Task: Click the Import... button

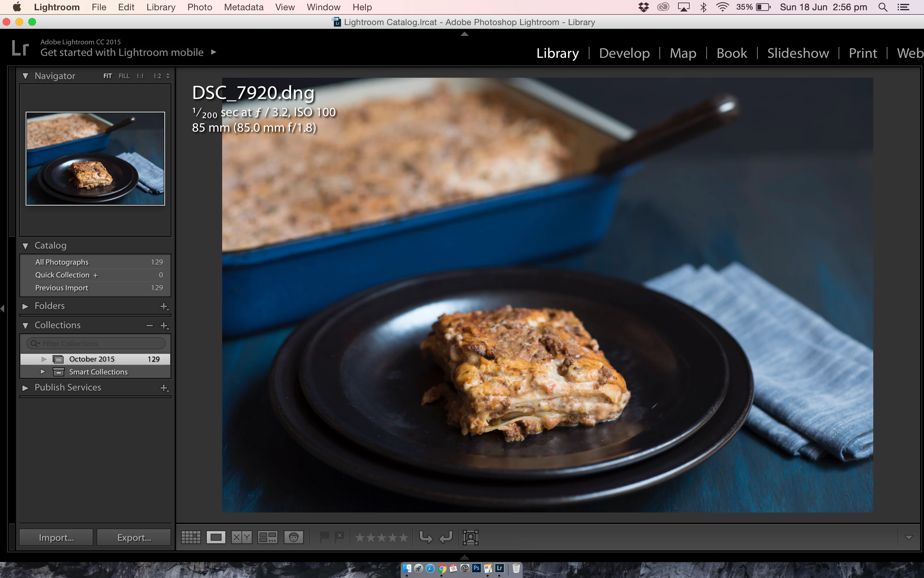Action: (x=56, y=538)
